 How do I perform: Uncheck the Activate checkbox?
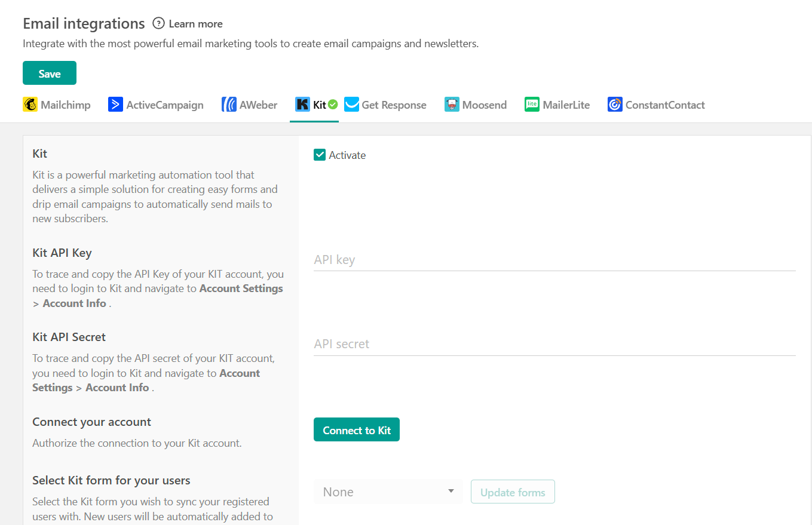pyautogui.click(x=320, y=155)
